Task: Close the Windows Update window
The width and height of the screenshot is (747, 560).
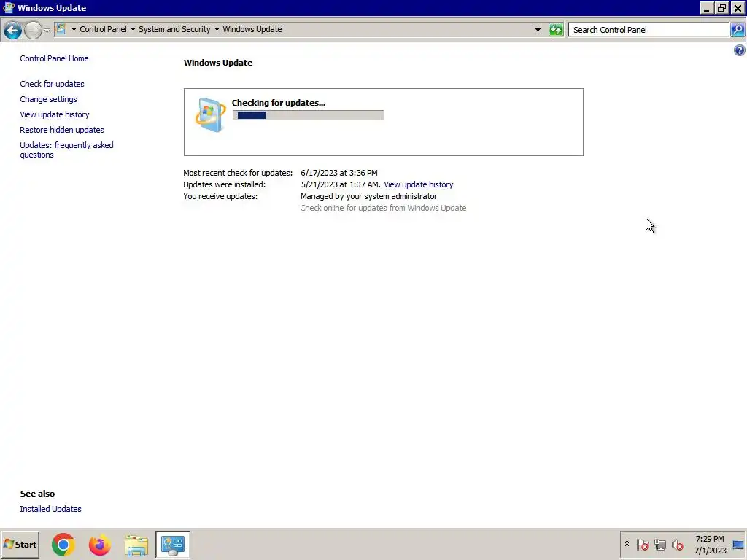Action: (738, 8)
